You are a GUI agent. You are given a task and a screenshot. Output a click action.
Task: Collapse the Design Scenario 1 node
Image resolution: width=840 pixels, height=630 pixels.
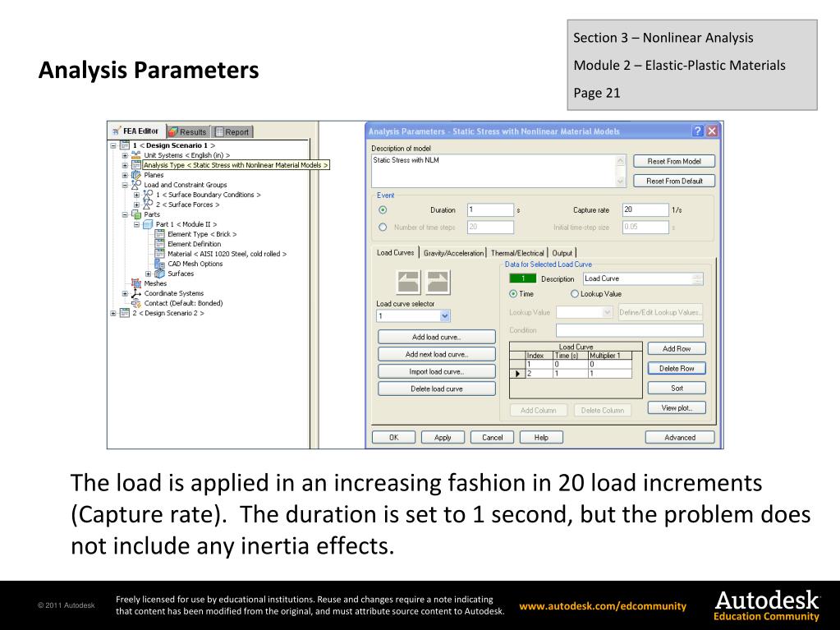[113, 145]
